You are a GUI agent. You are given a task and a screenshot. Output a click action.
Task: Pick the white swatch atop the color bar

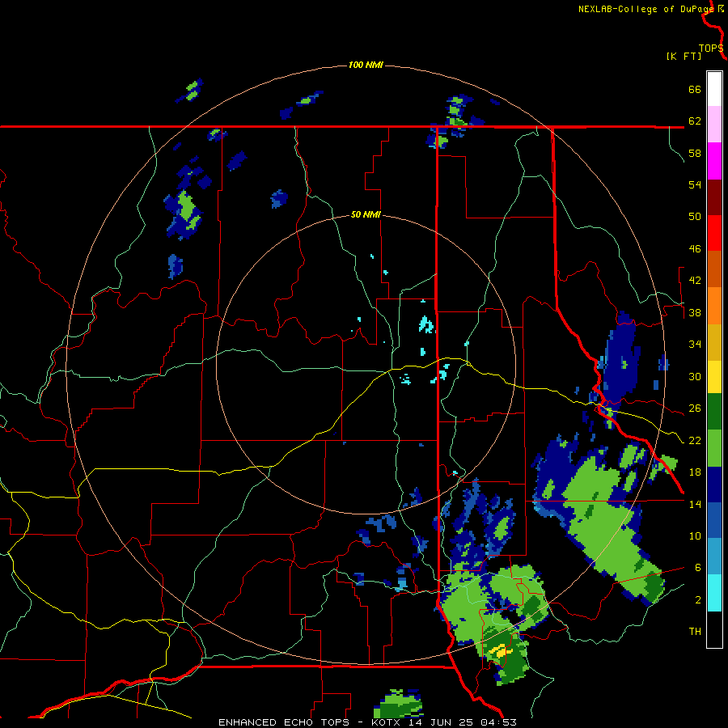[x=714, y=89]
